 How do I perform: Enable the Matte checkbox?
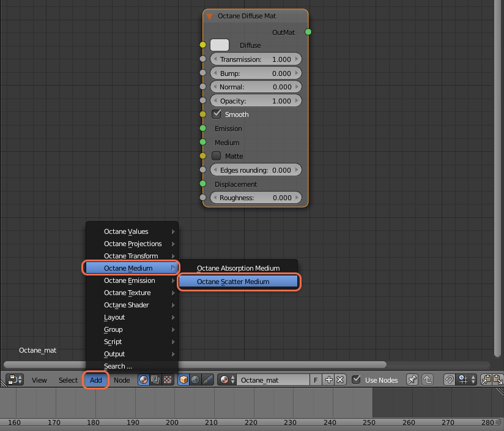point(217,156)
